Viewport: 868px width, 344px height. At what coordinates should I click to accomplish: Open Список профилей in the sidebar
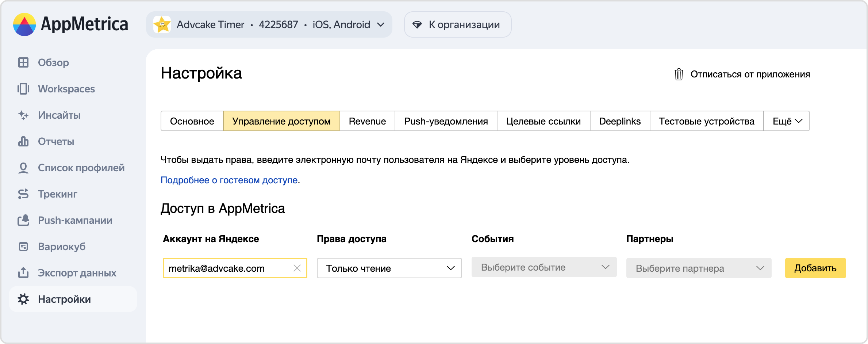point(73,168)
